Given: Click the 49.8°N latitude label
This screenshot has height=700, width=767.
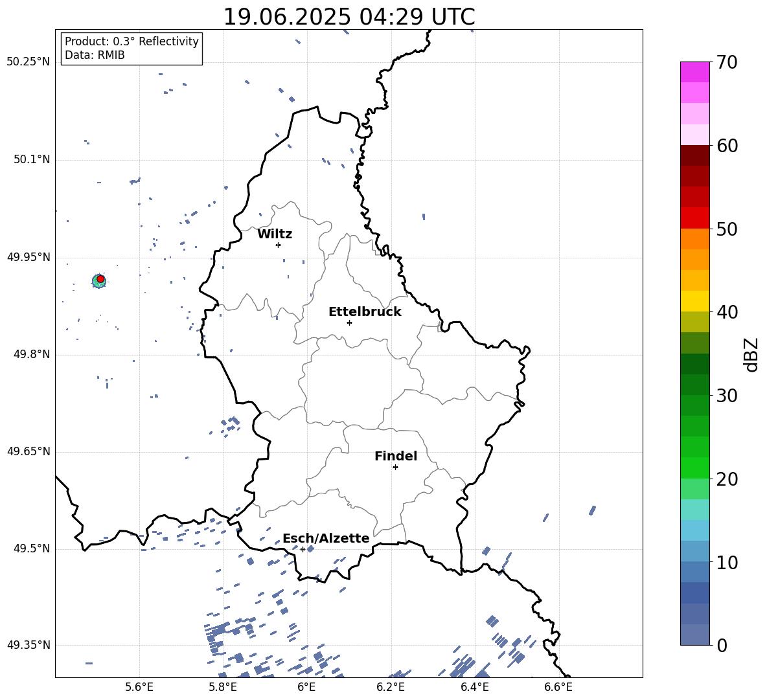Looking at the screenshot, I should tap(31, 354).
